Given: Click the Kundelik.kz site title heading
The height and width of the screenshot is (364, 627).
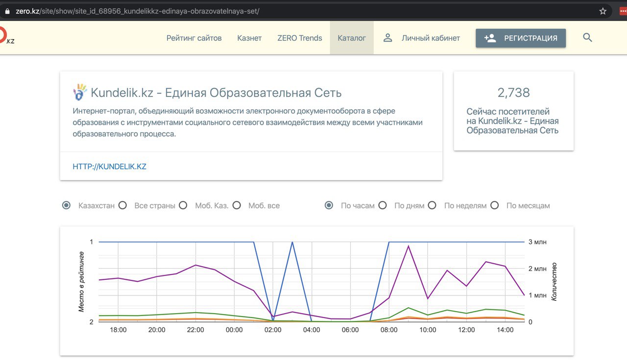Looking at the screenshot, I should pos(216,92).
